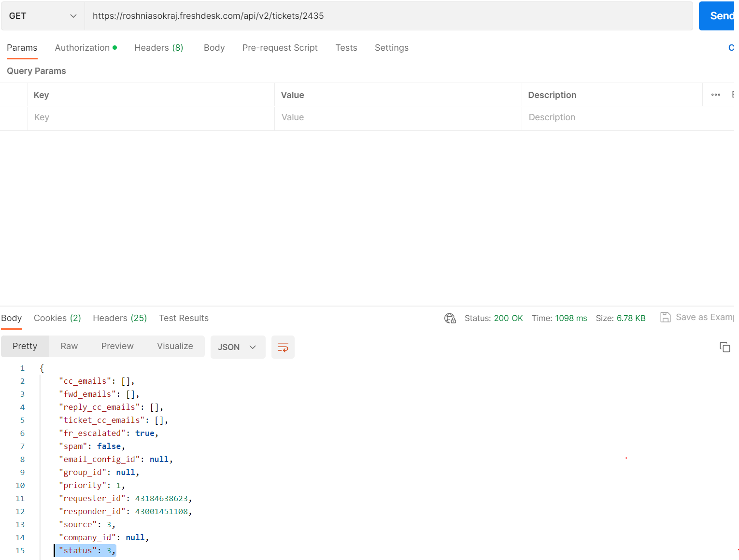Click the response Time 1098 ms
Screen dimensions: 739x560
559,318
